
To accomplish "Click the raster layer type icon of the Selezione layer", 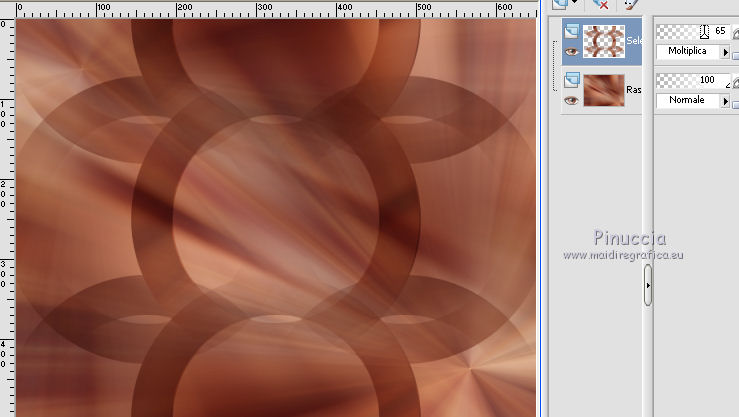I will coord(572,31).
